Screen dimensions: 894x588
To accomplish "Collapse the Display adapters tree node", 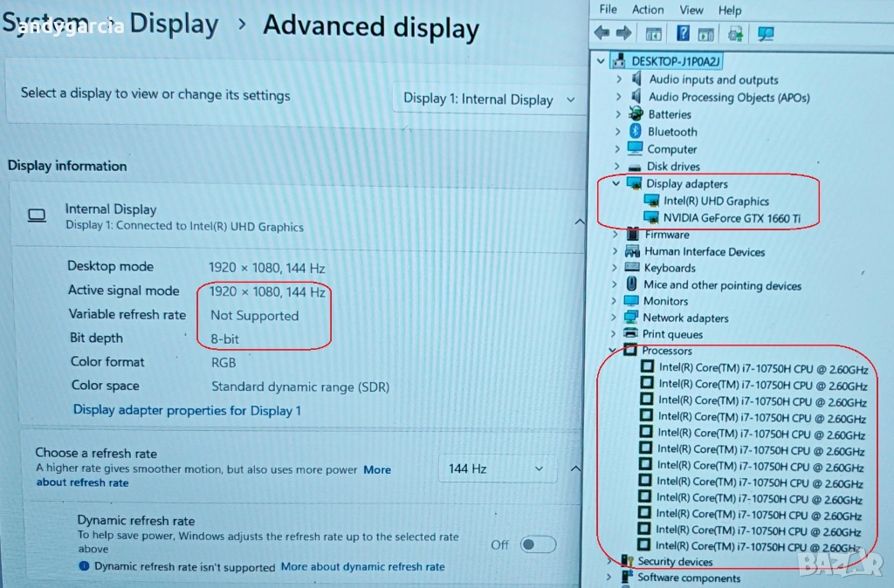I will click(x=616, y=184).
